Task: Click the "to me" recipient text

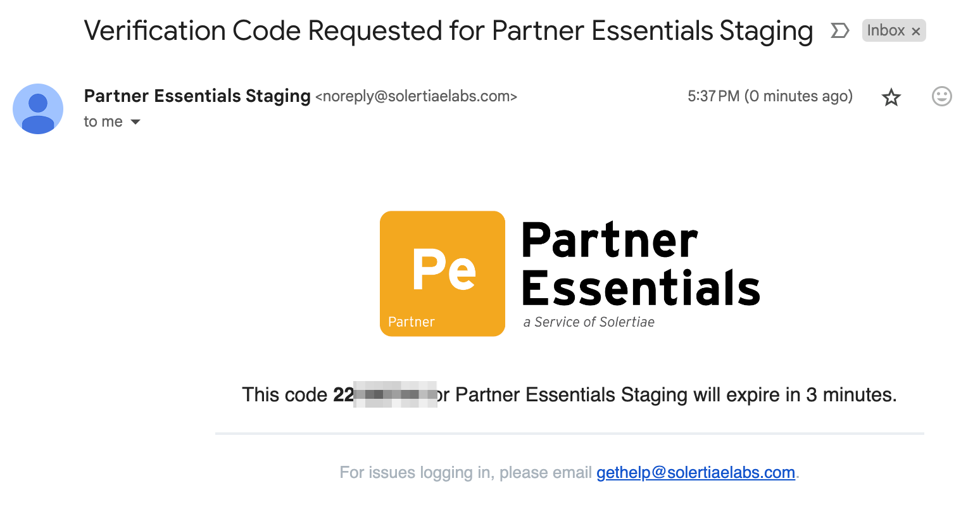Action: click(103, 122)
